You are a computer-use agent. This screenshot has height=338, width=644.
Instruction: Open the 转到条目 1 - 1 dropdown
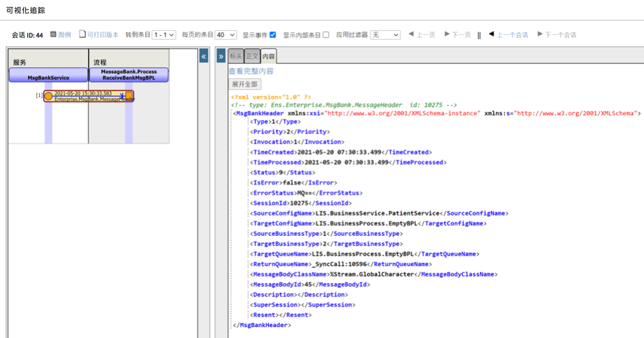(x=164, y=35)
